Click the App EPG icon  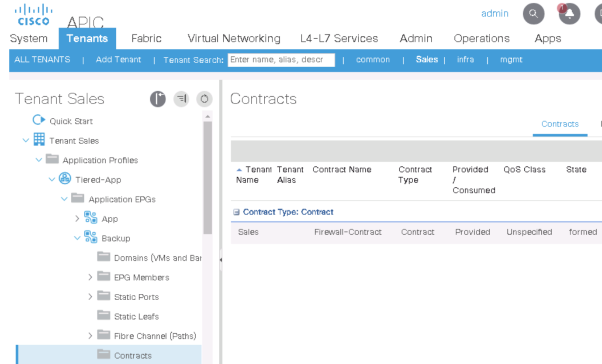(x=91, y=218)
